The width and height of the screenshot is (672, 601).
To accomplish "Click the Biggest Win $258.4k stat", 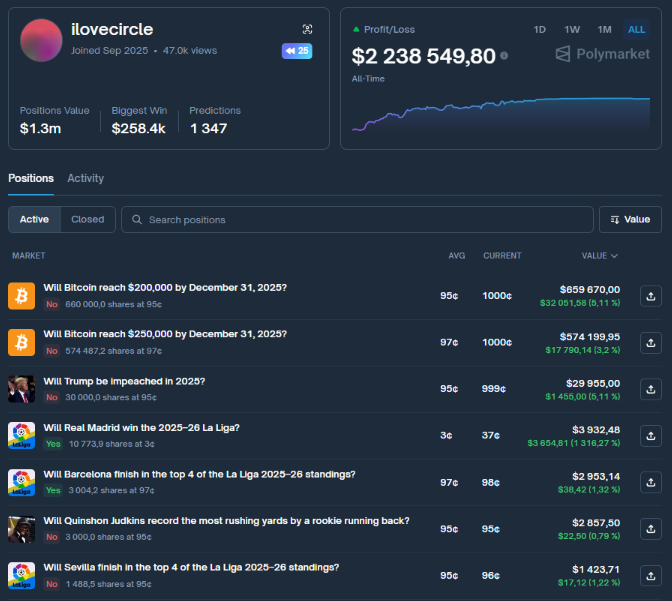I will (139, 121).
